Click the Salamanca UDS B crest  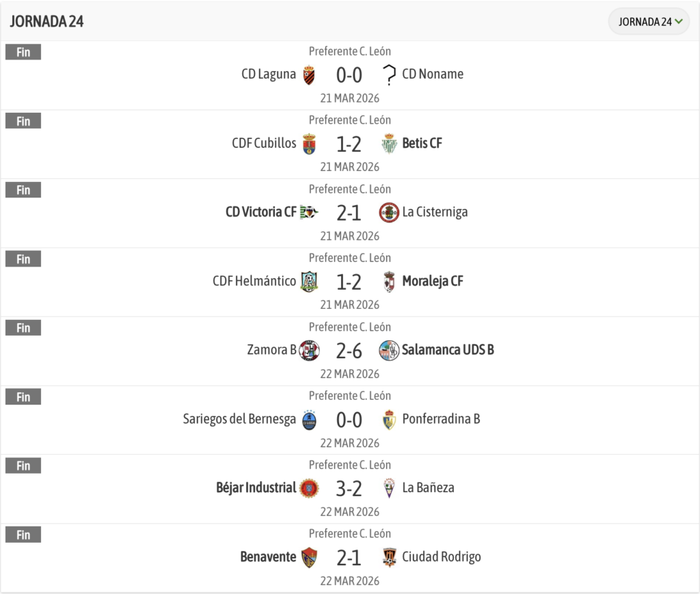point(389,351)
